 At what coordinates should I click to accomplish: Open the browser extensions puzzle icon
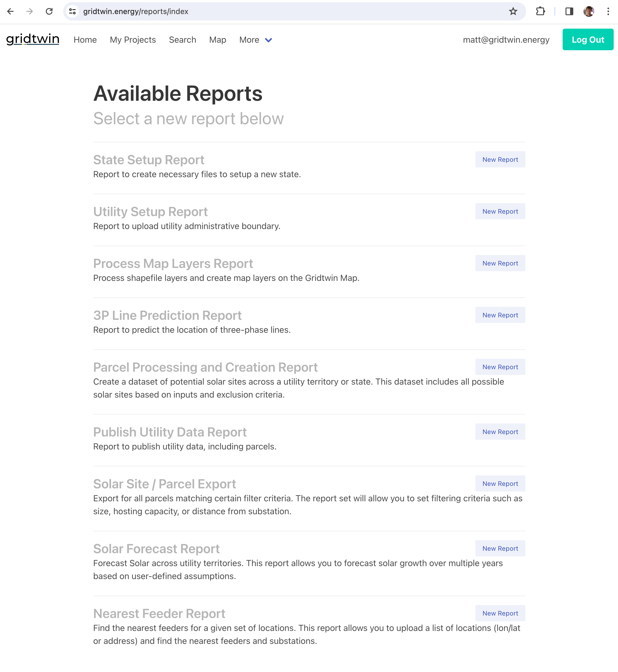[540, 11]
